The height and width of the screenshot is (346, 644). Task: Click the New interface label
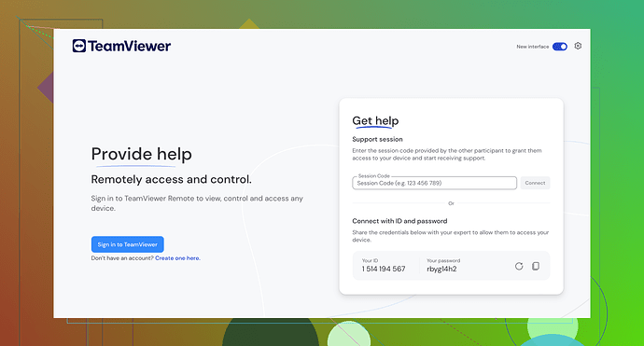click(532, 47)
